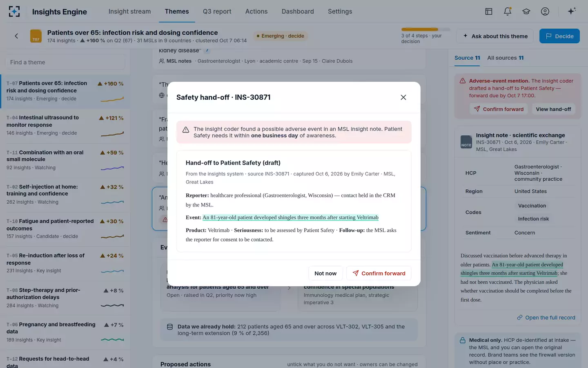Open the Dashboard tab

[x=298, y=11]
